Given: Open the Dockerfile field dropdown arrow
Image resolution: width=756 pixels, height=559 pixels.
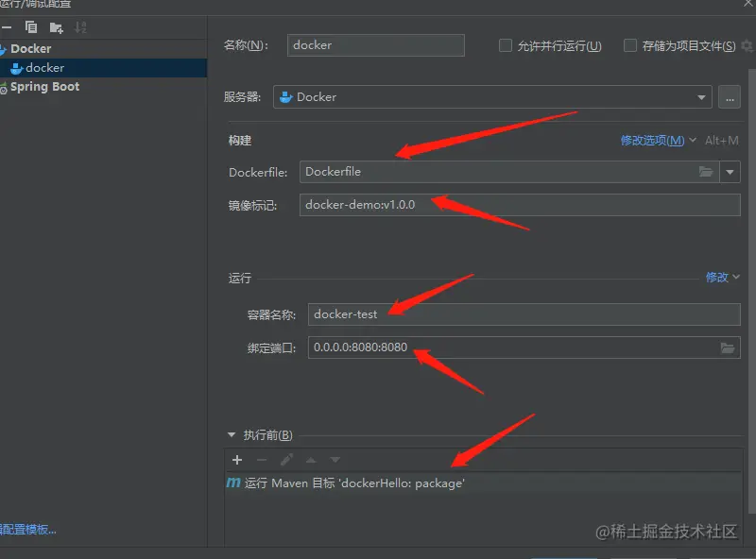Looking at the screenshot, I should pos(730,172).
